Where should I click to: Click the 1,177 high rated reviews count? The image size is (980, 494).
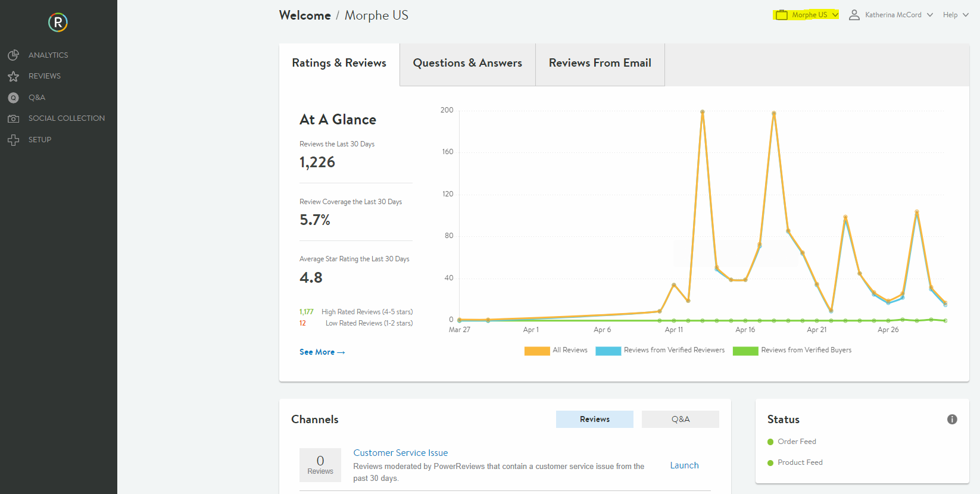pos(307,312)
